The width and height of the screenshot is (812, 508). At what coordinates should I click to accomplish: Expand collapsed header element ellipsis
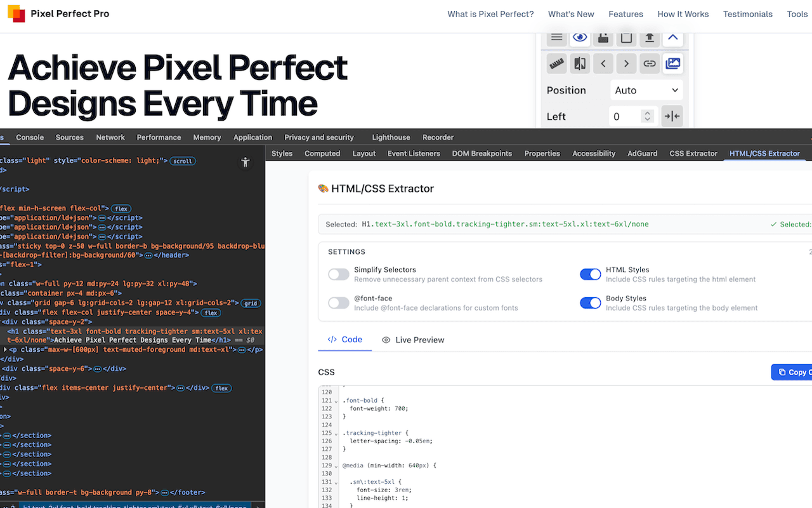(x=148, y=255)
